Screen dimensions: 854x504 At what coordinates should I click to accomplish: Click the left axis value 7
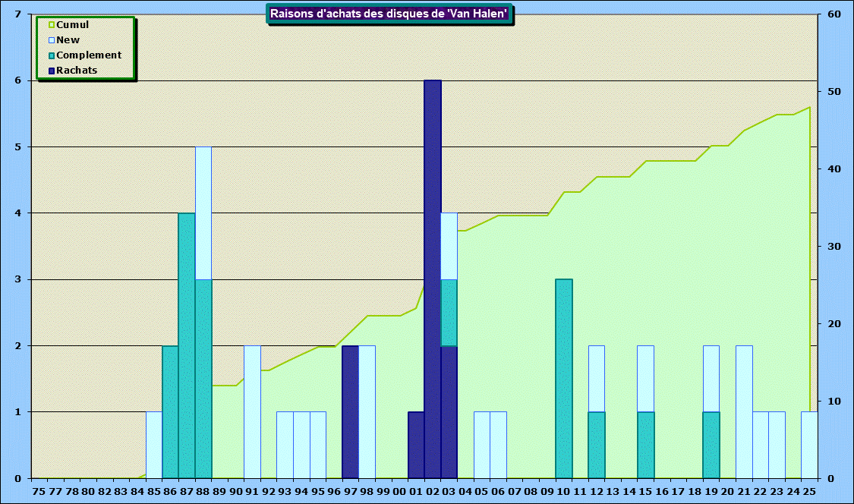17,14
